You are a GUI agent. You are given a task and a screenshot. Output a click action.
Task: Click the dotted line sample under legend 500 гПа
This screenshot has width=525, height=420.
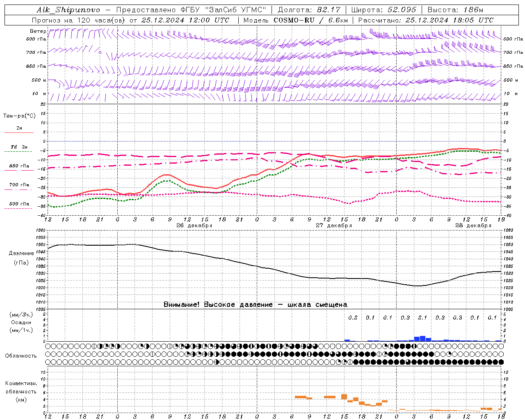[19, 209]
